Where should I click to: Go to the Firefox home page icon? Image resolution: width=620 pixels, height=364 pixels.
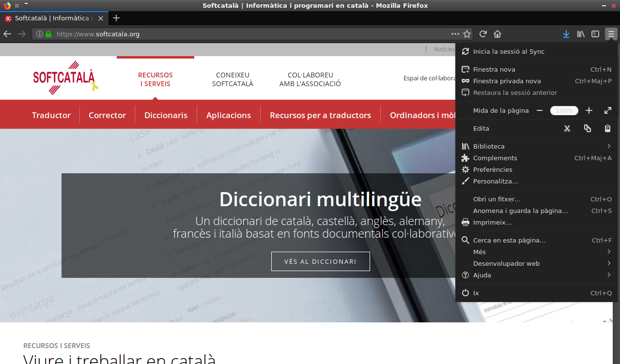pyautogui.click(x=497, y=34)
